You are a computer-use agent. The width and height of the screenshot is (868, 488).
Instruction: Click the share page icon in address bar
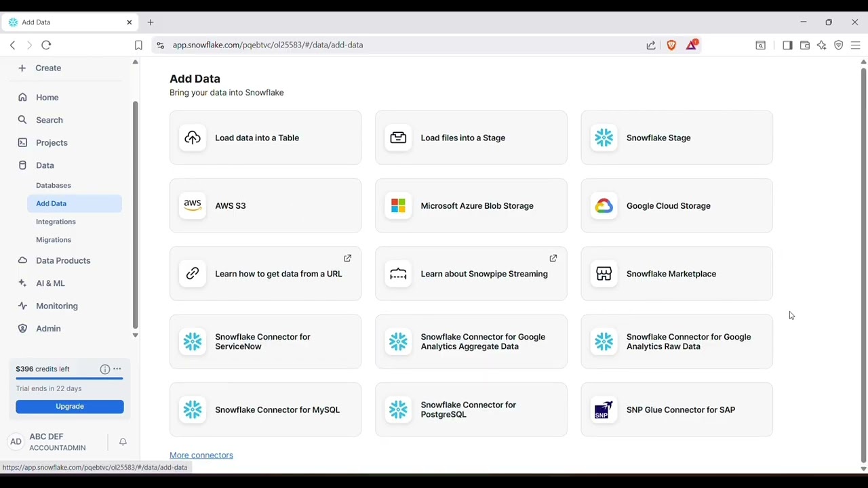coord(651,45)
